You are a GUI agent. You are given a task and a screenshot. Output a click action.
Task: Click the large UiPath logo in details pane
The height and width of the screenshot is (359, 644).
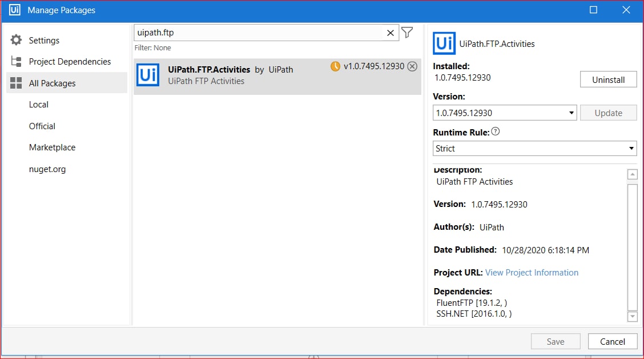(444, 43)
